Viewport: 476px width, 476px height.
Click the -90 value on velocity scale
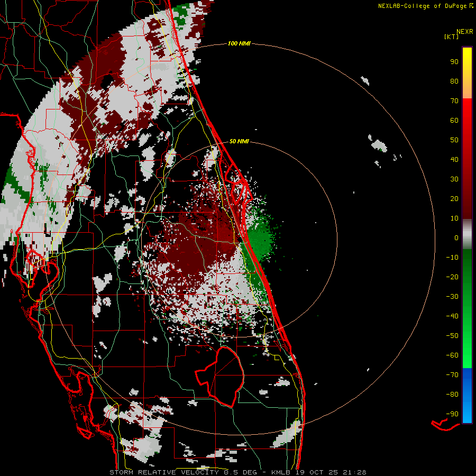452,414
